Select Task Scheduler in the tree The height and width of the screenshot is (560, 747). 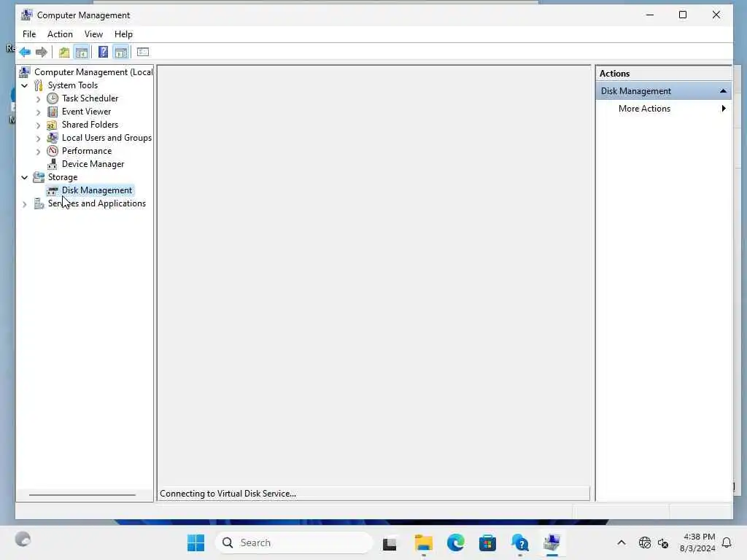(x=90, y=98)
